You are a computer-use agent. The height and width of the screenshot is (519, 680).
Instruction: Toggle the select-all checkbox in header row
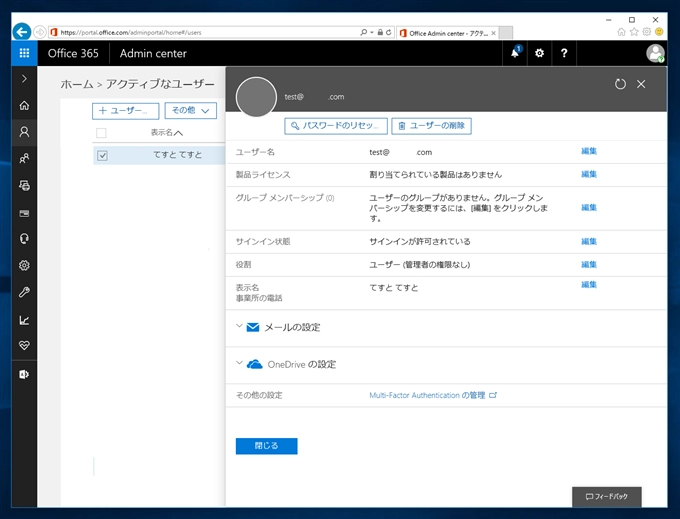[101, 133]
